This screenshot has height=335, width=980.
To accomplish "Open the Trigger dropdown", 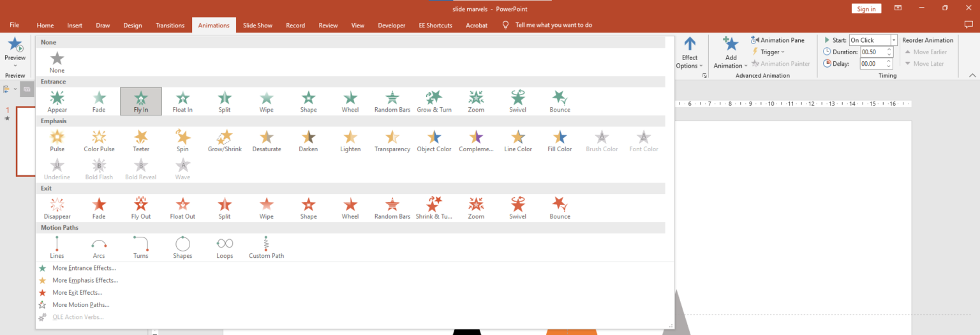I will [x=768, y=52].
